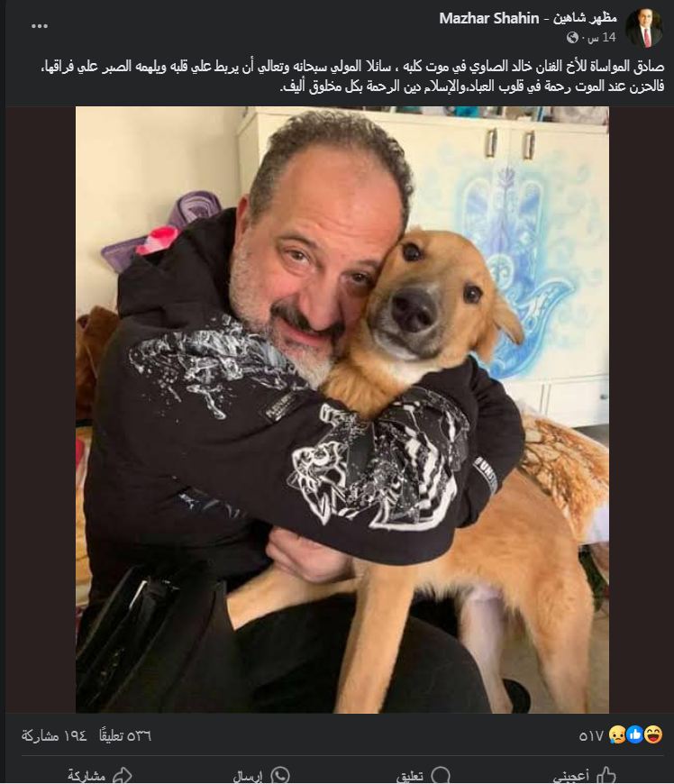Click the WhatsApp send icon

pyautogui.click(x=279, y=776)
